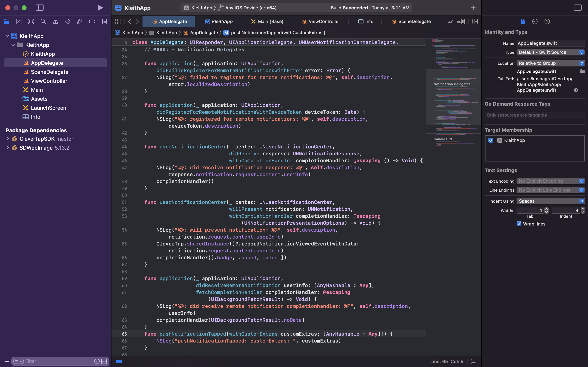This screenshot has width=588, height=367.
Task: Open the History inspector clock icon
Action: pyautogui.click(x=535, y=21)
